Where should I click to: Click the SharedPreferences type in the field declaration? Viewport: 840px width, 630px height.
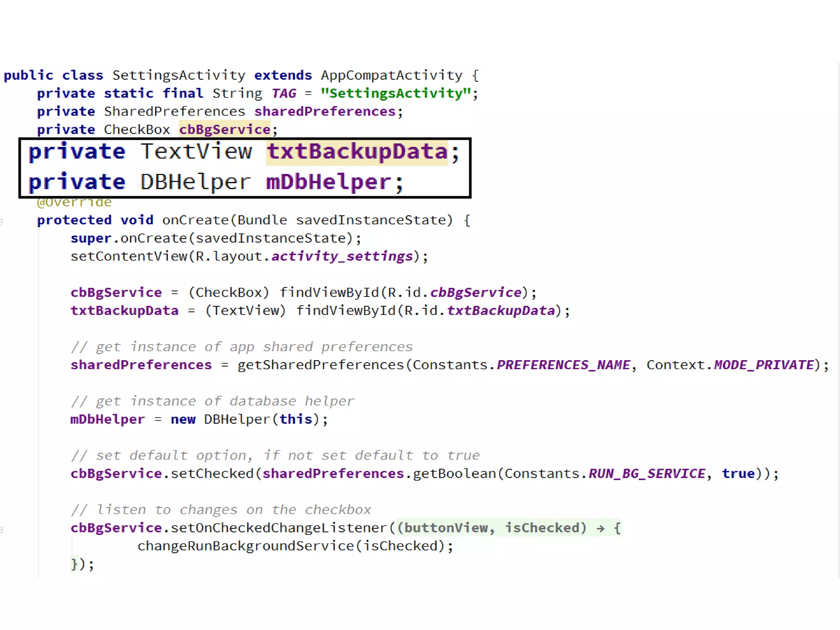[174, 112]
